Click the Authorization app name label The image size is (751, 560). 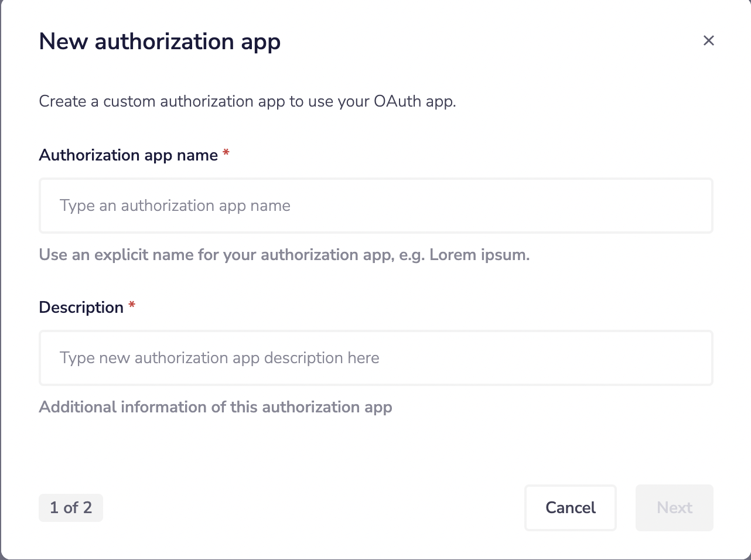(129, 155)
